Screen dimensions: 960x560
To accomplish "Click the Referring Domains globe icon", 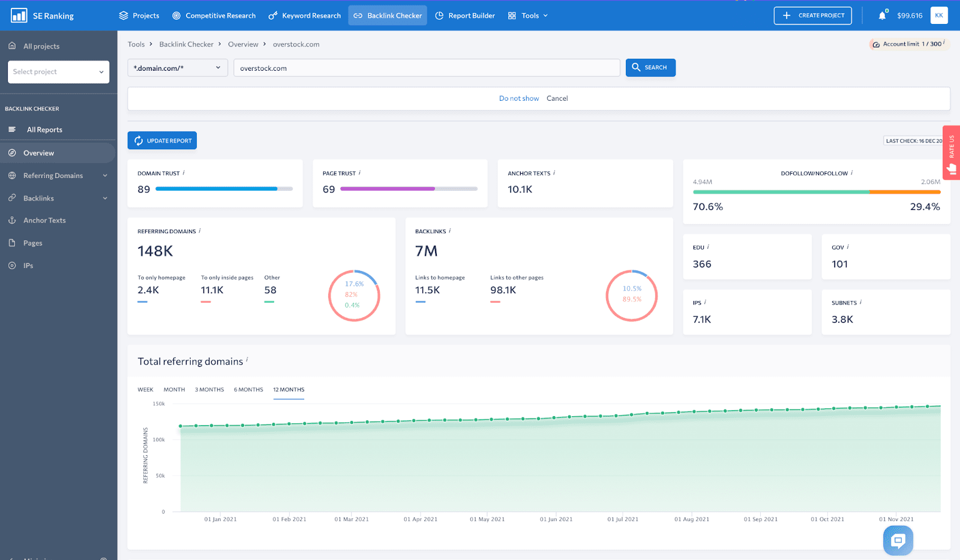I will click(x=12, y=176).
